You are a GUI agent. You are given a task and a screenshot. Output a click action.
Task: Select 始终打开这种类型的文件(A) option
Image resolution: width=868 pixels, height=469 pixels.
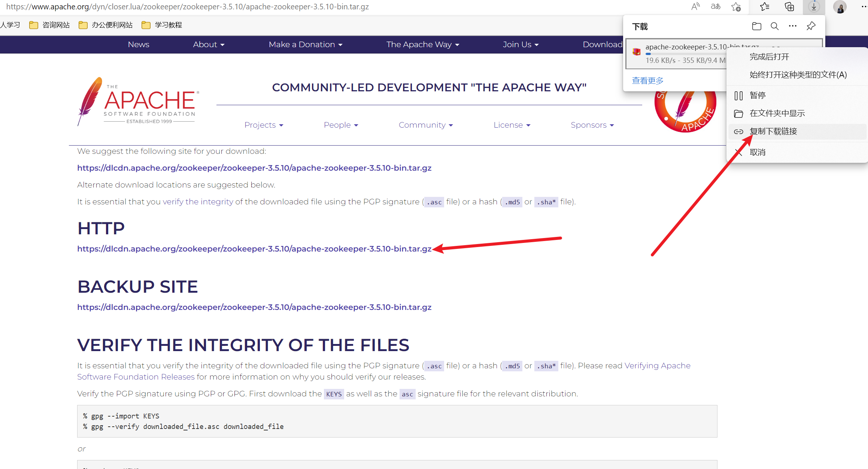point(796,75)
